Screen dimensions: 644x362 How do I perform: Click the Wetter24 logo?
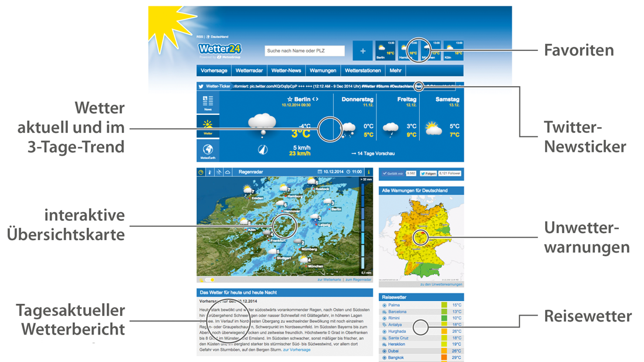pos(220,49)
